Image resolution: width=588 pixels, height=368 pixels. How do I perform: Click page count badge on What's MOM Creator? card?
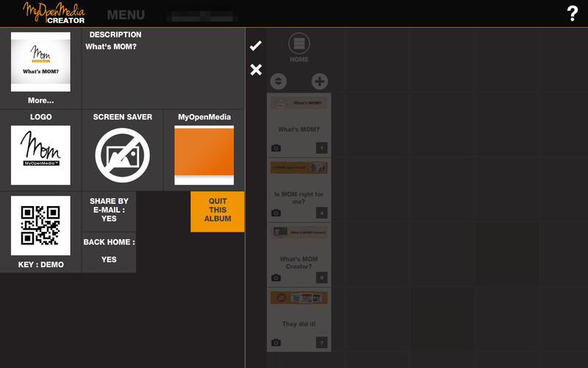click(322, 278)
